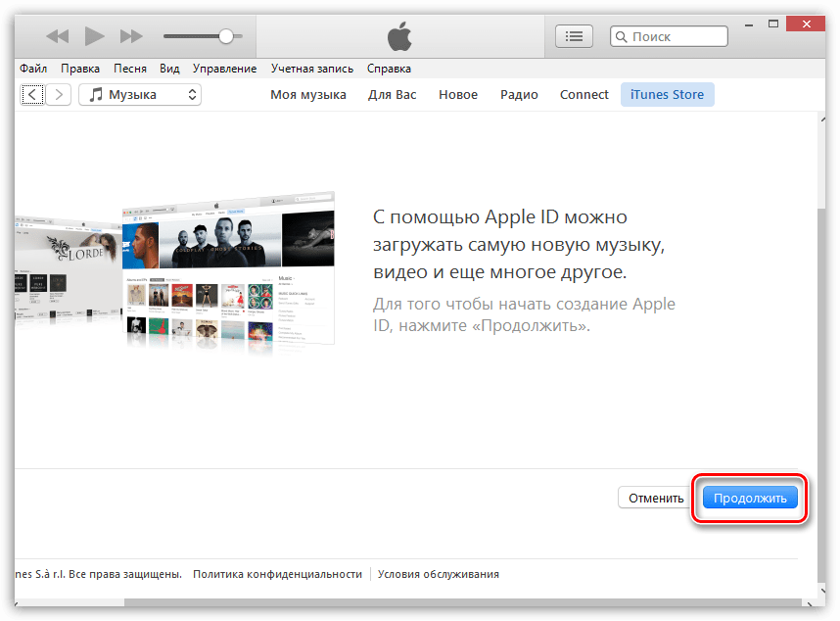
Task: Minimize the iTunes window
Action: 749,25
